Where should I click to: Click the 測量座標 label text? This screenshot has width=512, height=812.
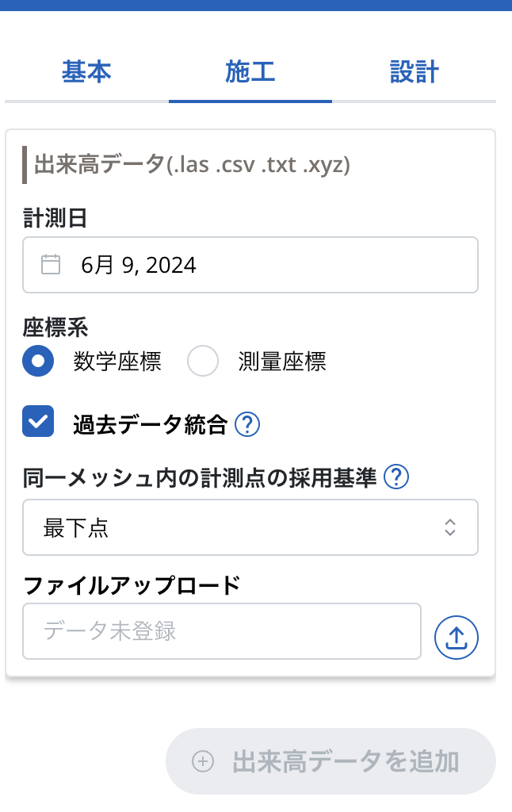[282, 362]
